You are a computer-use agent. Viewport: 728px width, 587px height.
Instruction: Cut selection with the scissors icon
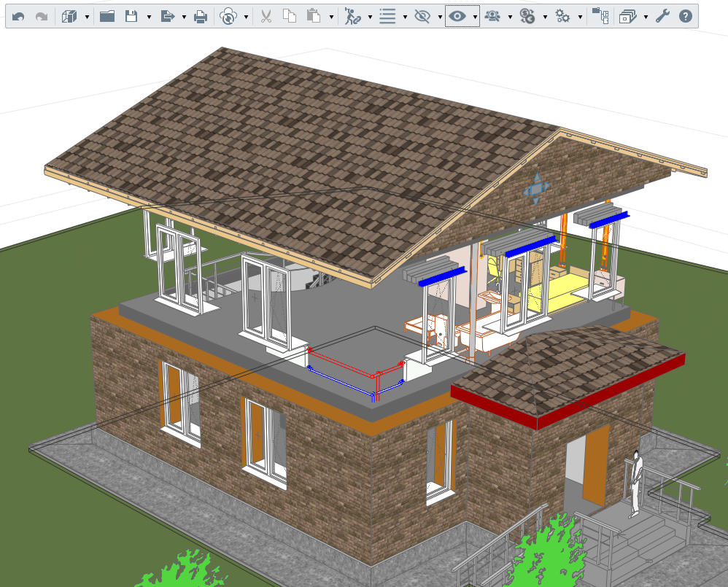coord(266,17)
